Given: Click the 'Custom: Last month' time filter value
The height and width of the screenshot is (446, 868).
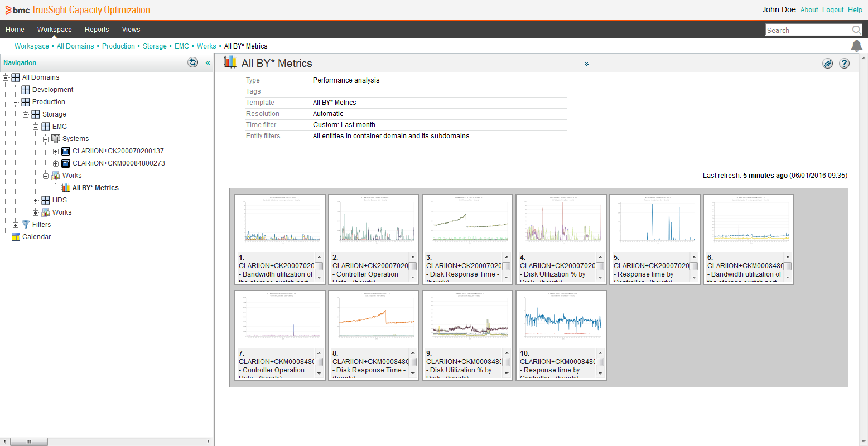Looking at the screenshot, I should tap(344, 125).
